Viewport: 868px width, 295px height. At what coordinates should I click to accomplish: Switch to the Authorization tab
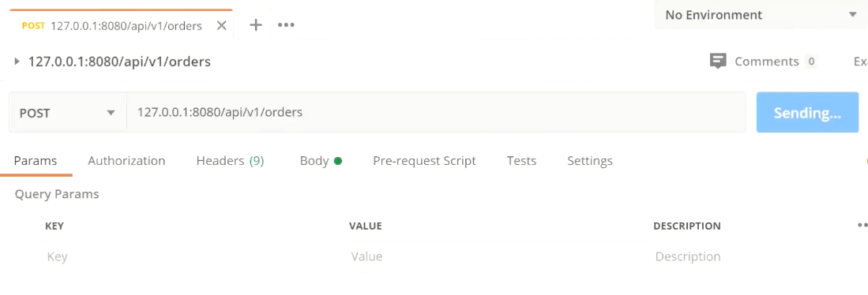coord(126,161)
